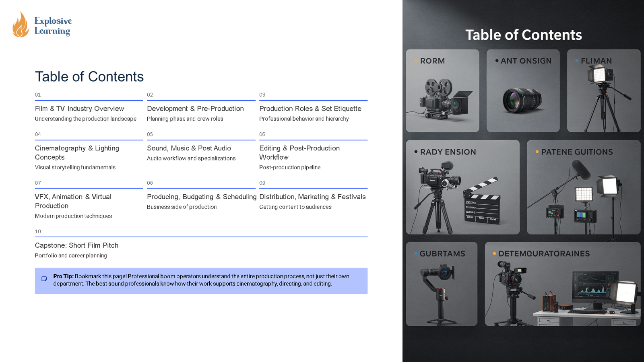Select the Film & TV Industry Overview entry

(x=79, y=109)
